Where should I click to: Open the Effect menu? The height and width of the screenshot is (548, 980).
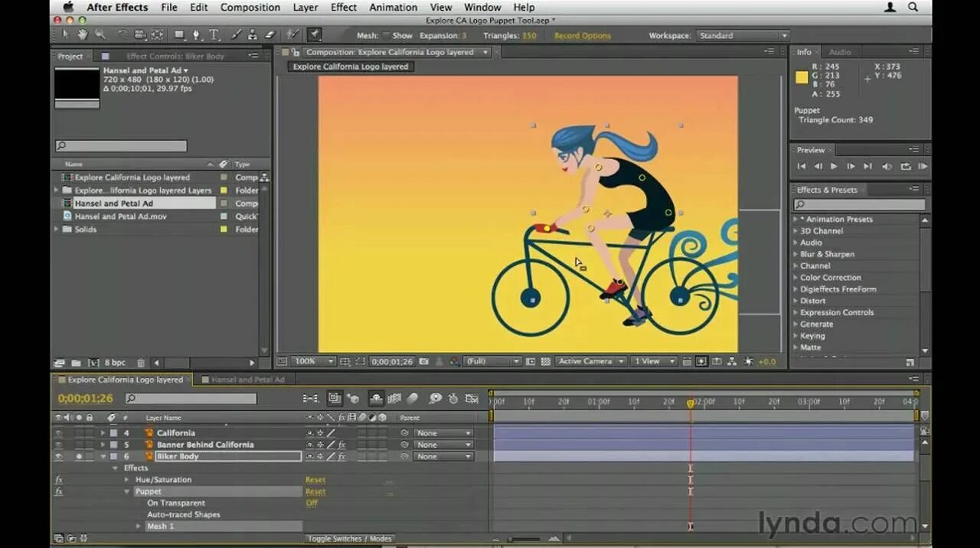(344, 7)
